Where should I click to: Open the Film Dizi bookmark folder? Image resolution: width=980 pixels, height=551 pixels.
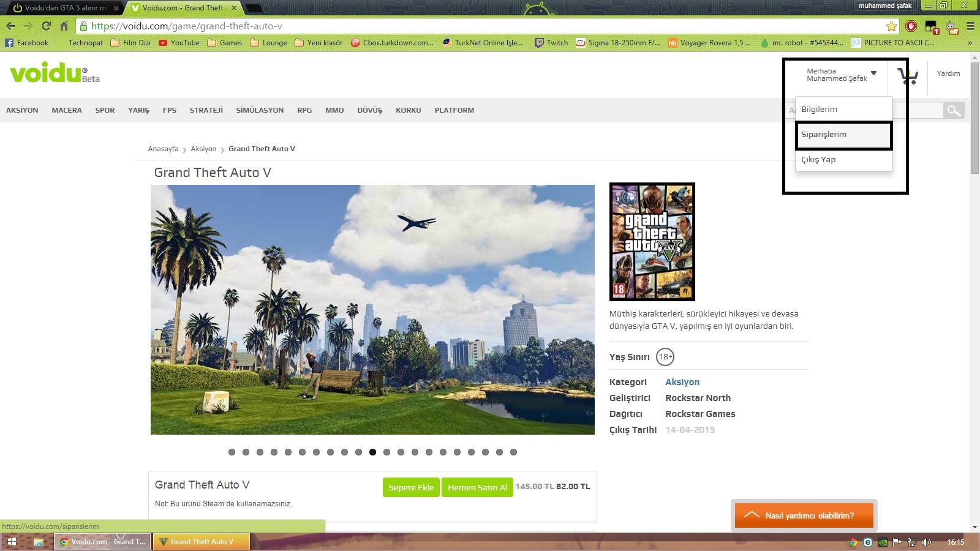[x=130, y=43]
